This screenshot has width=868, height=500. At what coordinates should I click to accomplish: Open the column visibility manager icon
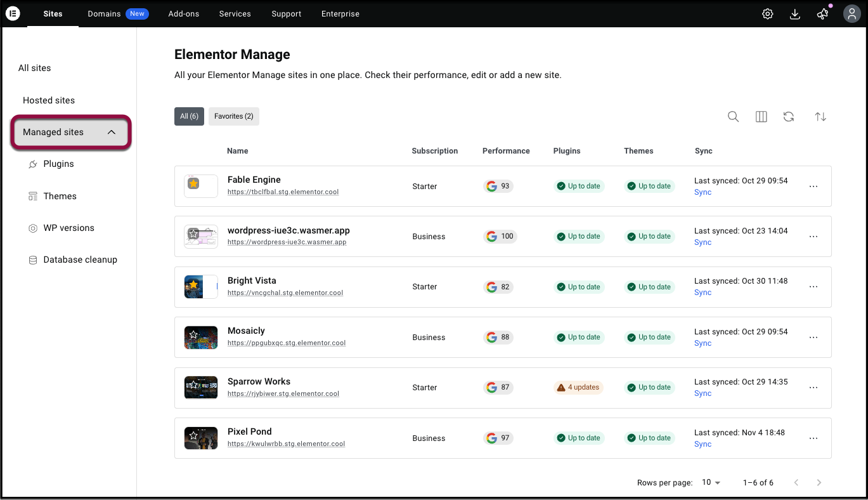point(761,116)
